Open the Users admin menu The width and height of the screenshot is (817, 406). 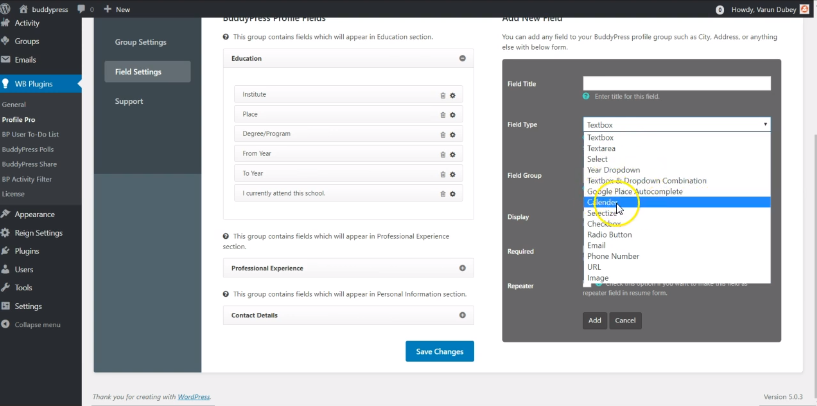pyautogui.click(x=23, y=269)
